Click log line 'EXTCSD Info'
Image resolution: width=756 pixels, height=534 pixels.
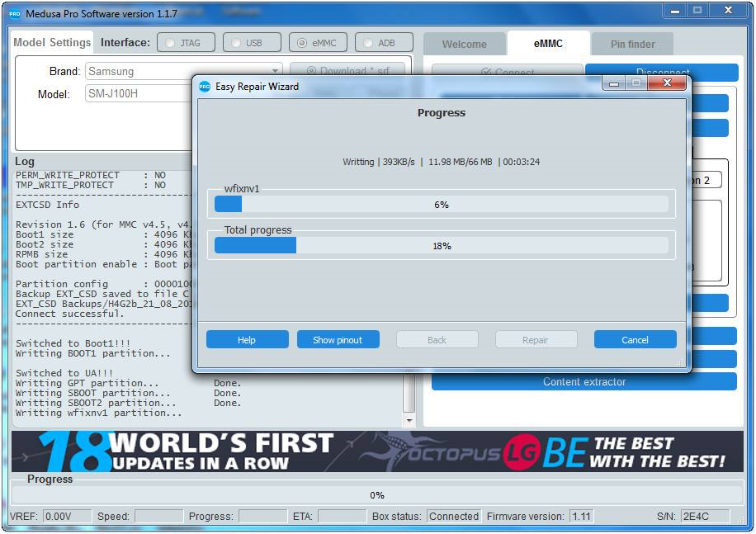coord(47,205)
